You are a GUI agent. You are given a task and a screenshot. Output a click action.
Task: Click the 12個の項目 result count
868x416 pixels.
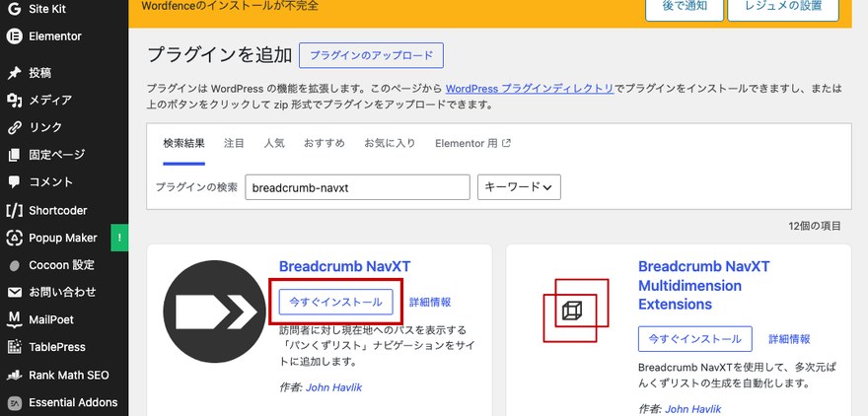coord(815,226)
